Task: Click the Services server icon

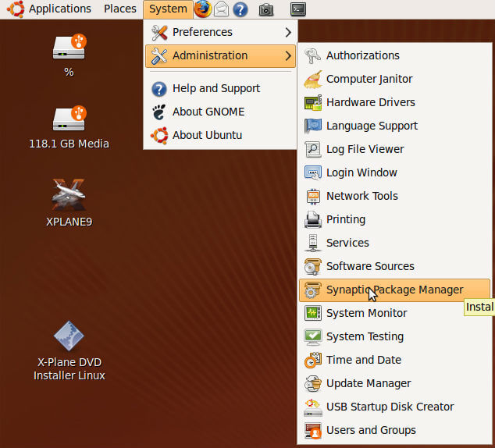Action: pyautogui.click(x=312, y=243)
